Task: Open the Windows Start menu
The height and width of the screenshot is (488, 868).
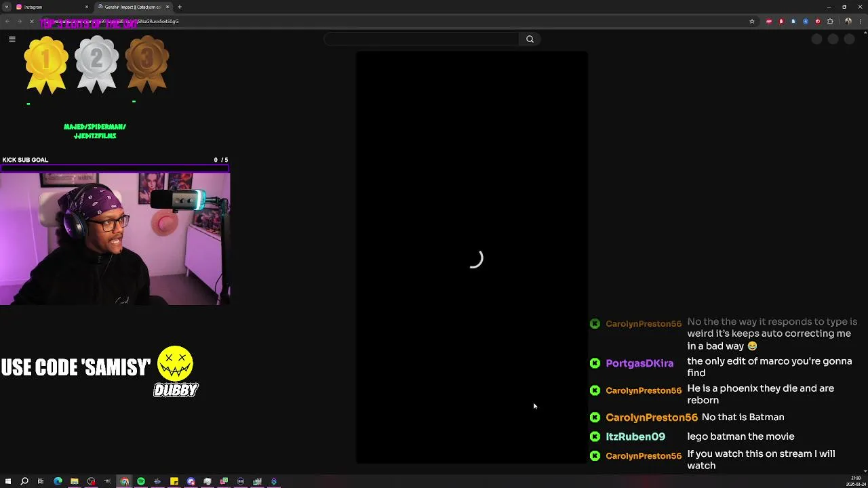Action: [x=8, y=481]
